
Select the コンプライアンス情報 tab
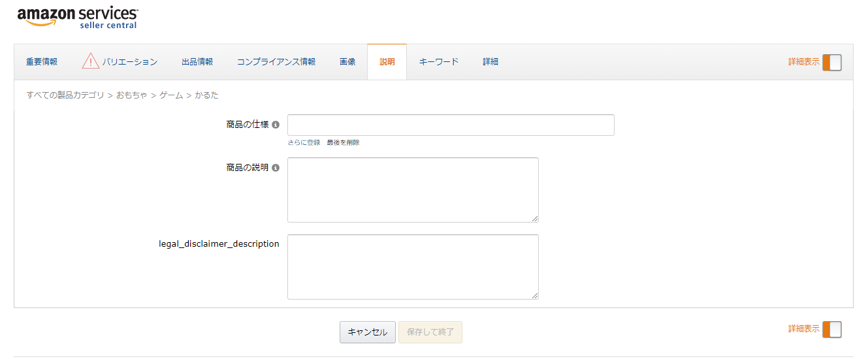(x=276, y=62)
